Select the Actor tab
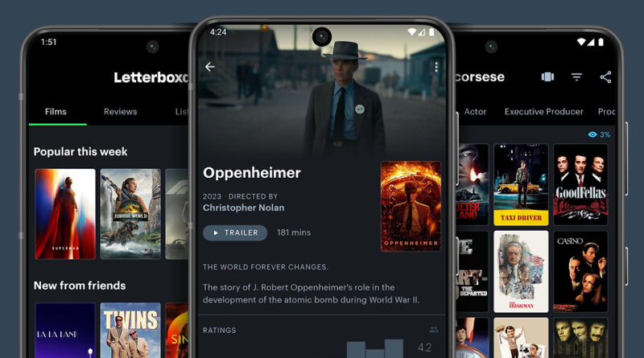 pos(475,112)
